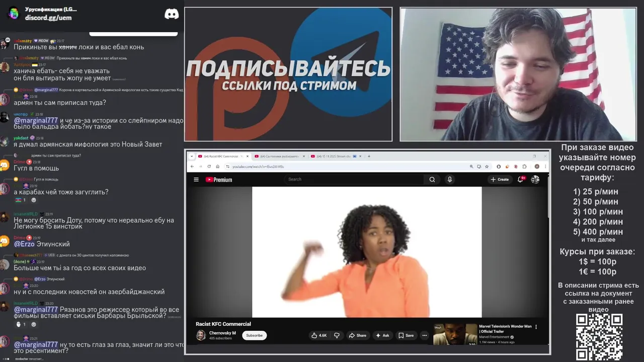Screen dimensions: 644x362
Task: Dislike the video with thumbs down
Action: pos(337,335)
